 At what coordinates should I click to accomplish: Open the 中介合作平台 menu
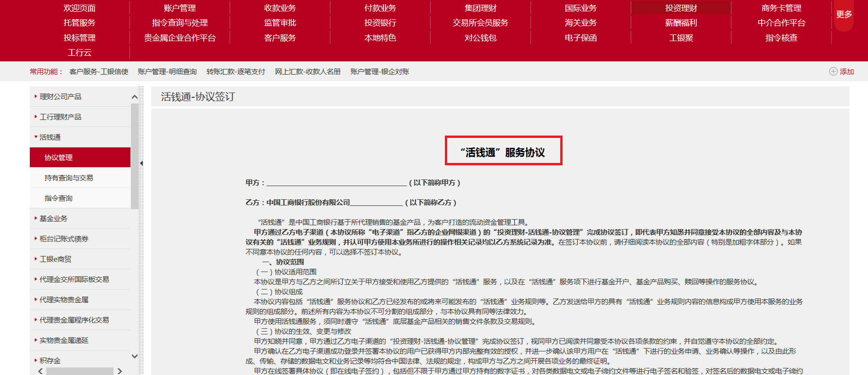[x=781, y=23]
